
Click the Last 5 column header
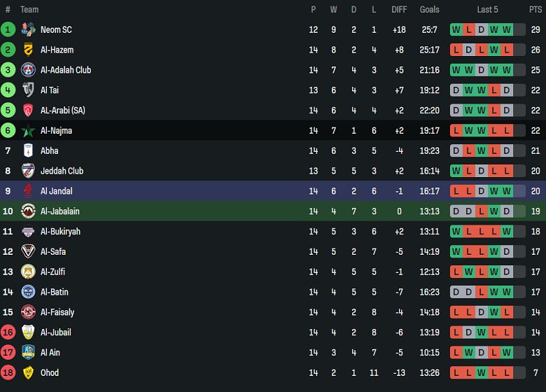(487, 10)
